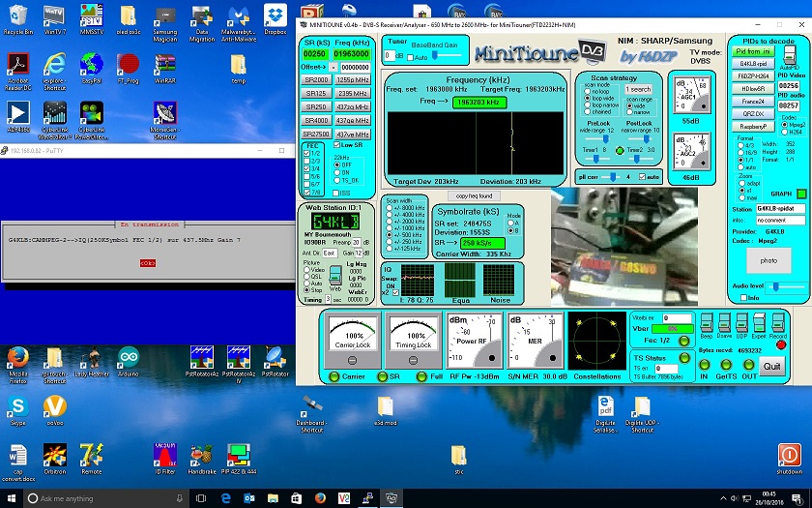Select Symbolrate Mode A radio button

pos(510,223)
